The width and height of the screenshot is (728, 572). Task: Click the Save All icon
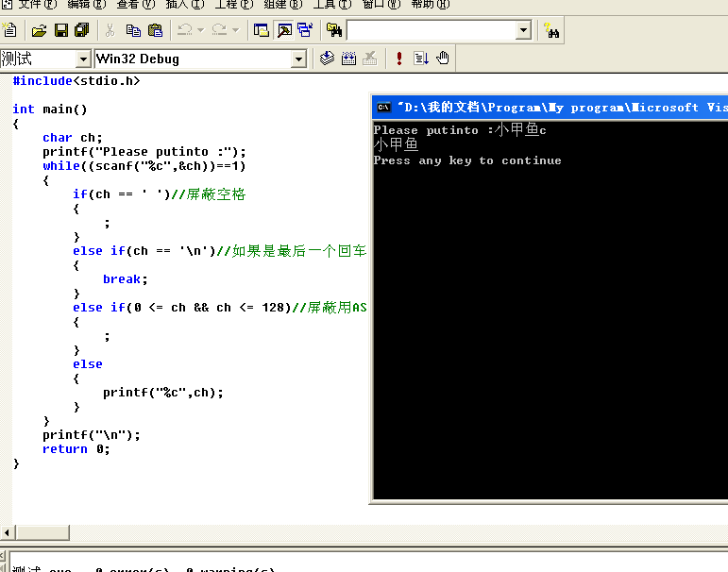coord(81,30)
